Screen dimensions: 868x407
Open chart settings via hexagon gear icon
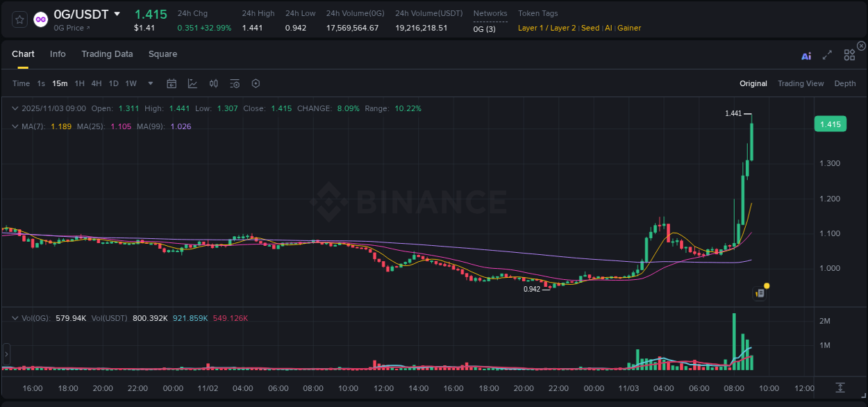[256, 83]
